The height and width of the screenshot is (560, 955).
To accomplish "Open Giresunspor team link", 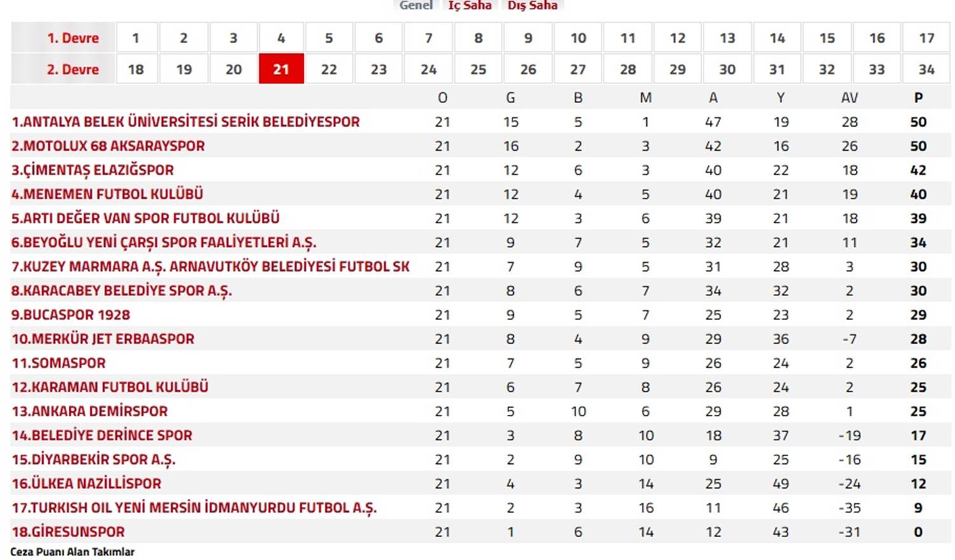I will [x=68, y=532].
